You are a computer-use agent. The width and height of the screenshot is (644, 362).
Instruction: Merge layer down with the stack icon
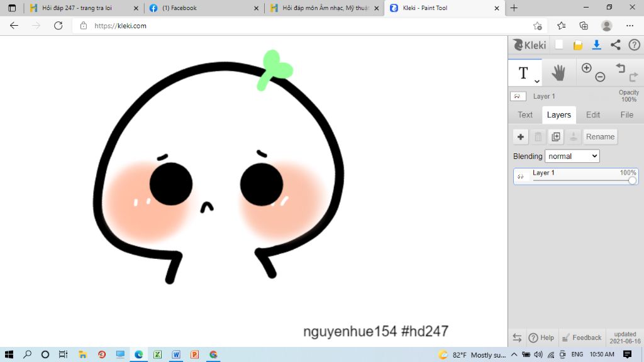(x=574, y=136)
